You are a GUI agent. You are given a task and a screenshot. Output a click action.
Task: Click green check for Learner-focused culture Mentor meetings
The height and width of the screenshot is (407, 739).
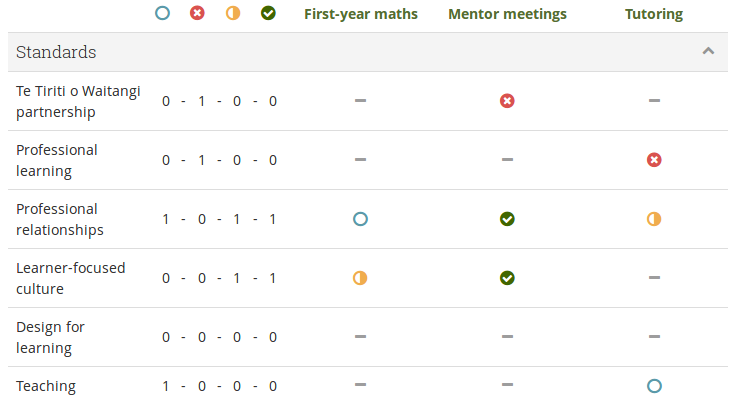[x=507, y=278]
